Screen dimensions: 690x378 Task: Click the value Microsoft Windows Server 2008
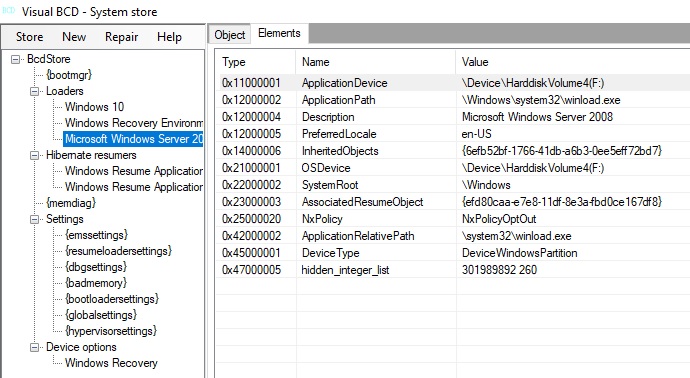click(x=537, y=117)
